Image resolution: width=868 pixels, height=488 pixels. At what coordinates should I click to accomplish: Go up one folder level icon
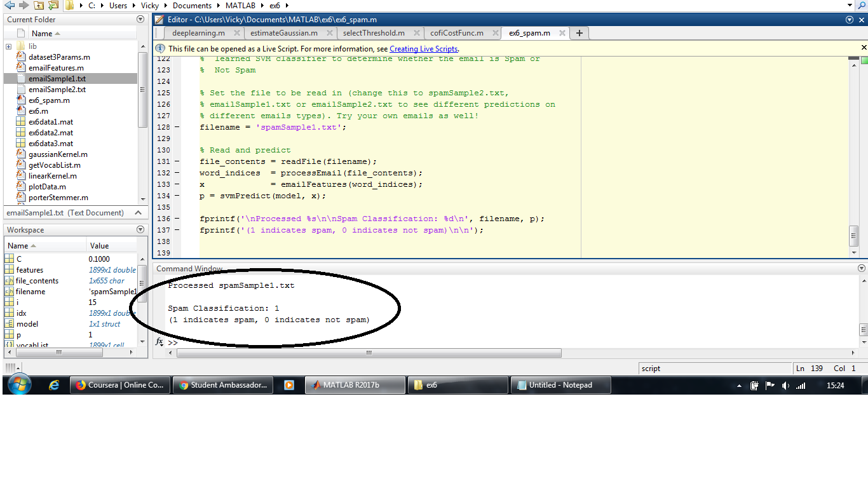(x=39, y=5)
